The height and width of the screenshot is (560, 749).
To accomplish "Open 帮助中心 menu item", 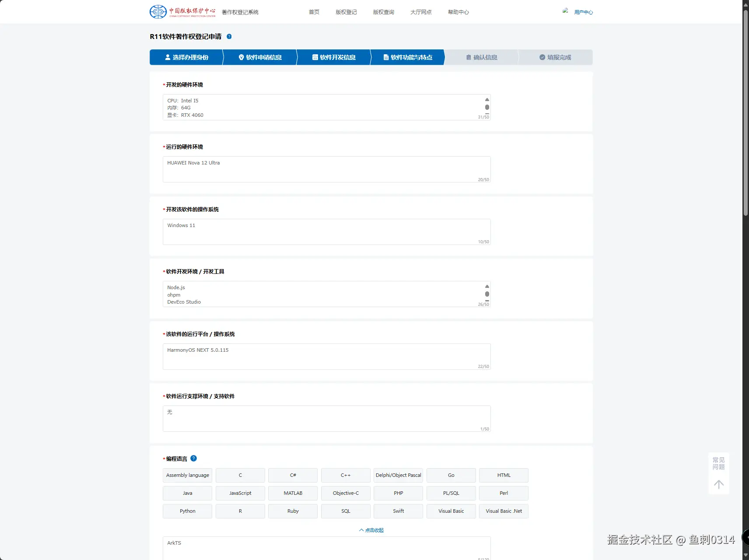I will click(x=458, y=12).
